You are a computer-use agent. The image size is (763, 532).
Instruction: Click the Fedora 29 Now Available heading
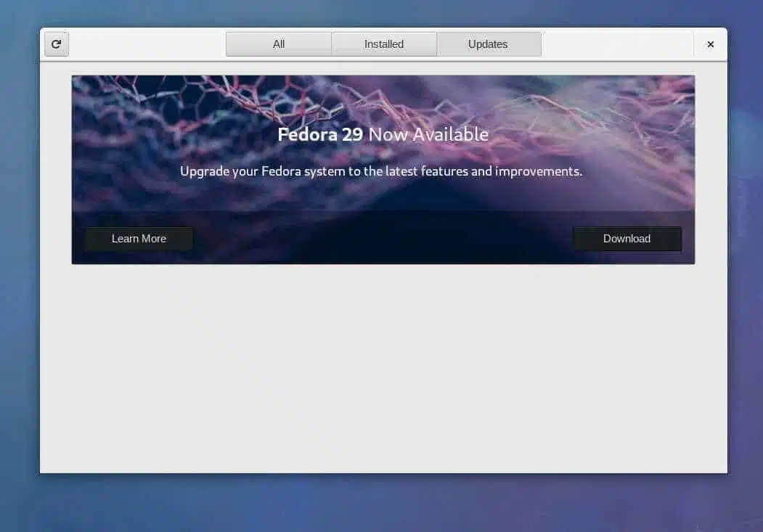383,135
